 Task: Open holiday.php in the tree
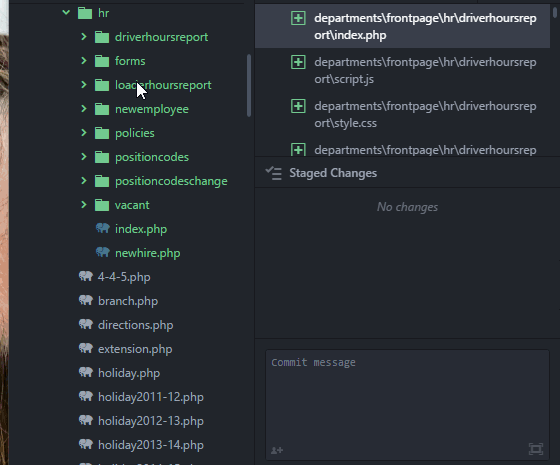point(129,373)
